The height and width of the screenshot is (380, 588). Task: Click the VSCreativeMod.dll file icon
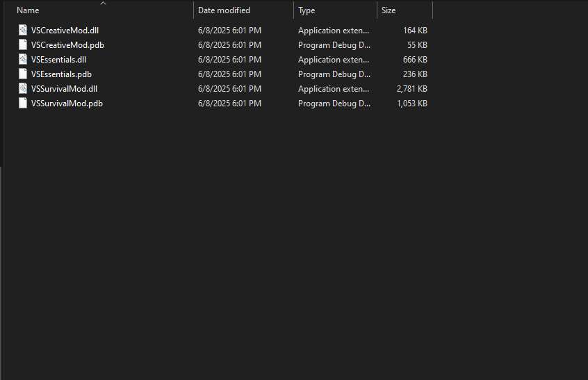(x=23, y=31)
